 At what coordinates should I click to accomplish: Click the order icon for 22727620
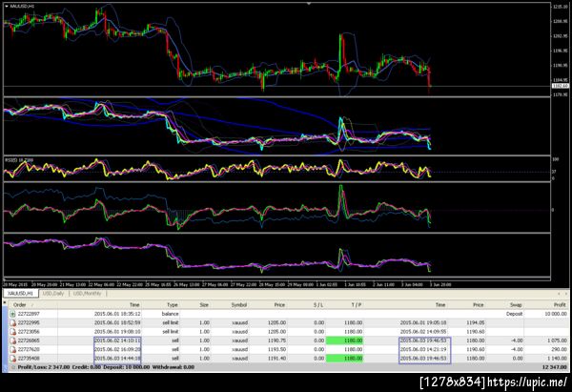pos(12,349)
